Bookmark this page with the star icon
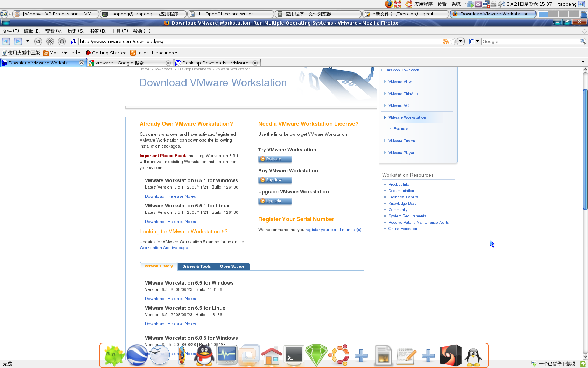Viewport: 588px width, 368px height. (x=453, y=41)
